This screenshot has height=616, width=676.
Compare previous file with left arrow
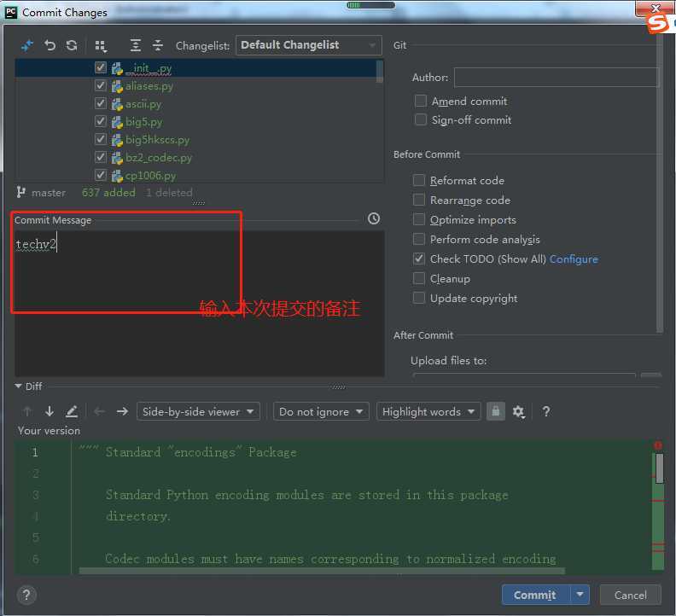click(x=100, y=411)
